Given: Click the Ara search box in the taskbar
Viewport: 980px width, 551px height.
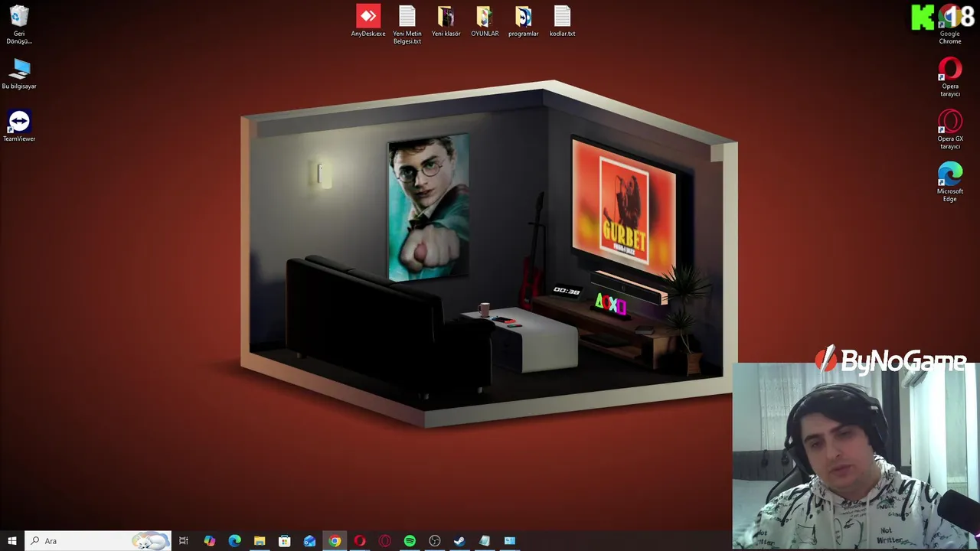Looking at the screenshot, I should pyautogui.click(x=98, y=541).
